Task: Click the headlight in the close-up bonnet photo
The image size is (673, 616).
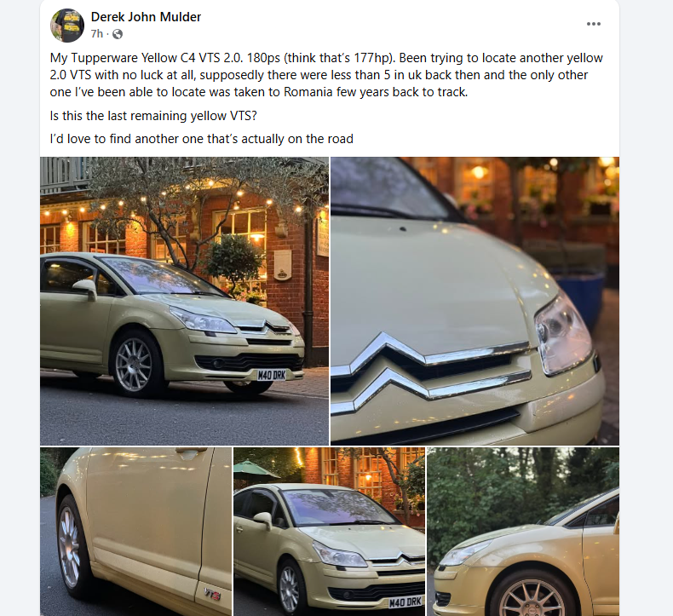Action: (562, 334)
